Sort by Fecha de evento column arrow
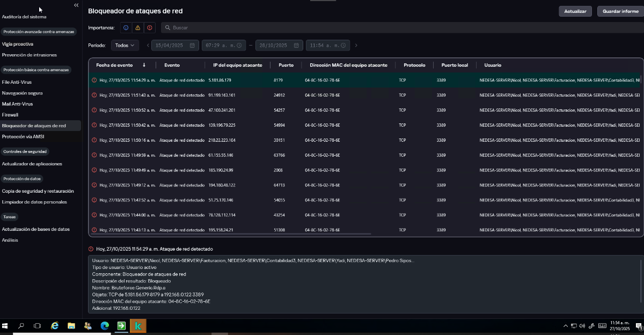644x335 pixels. pyautogui.click(x=144, y=65)
